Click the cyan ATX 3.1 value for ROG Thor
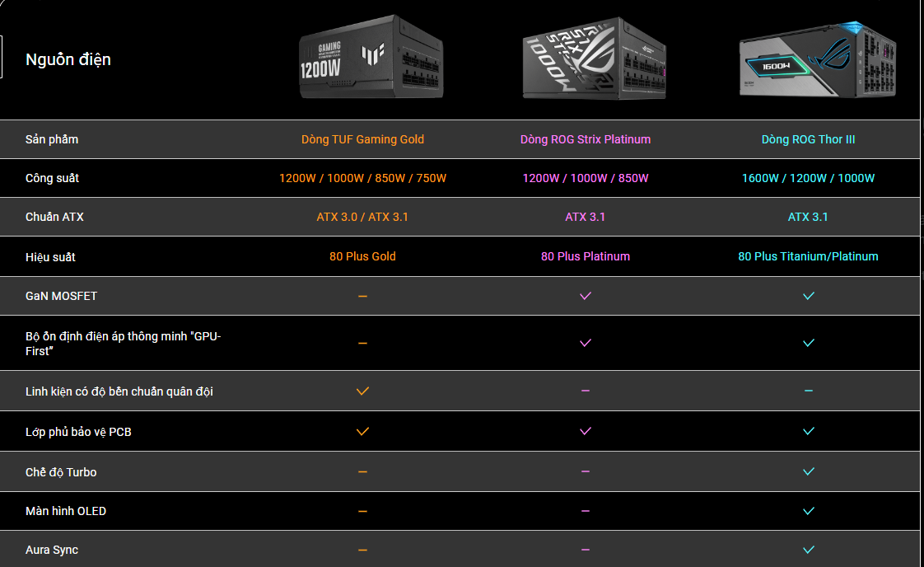The width and height of the screenshot is (924, 567). pos(808,217)
